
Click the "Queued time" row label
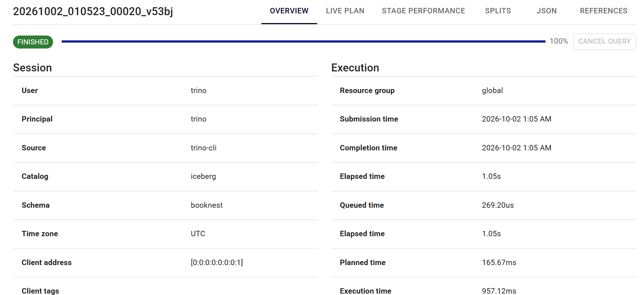click(x=362, y=205)
